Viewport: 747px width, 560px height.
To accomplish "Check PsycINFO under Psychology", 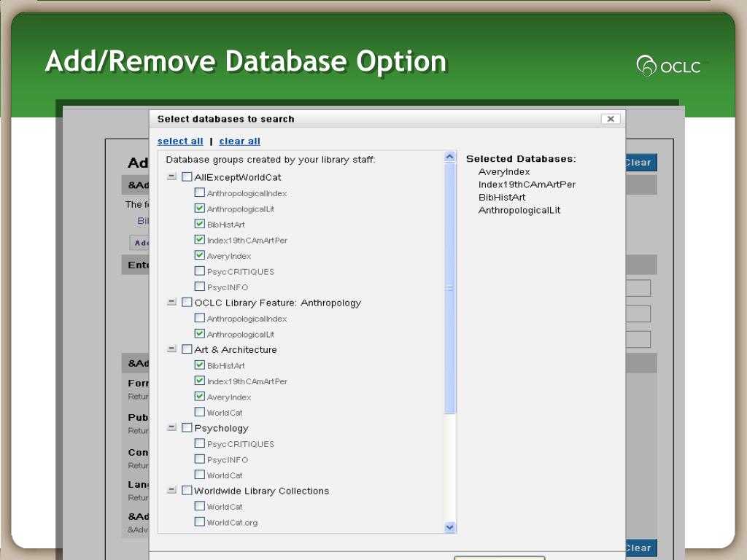I will (200, 459).
